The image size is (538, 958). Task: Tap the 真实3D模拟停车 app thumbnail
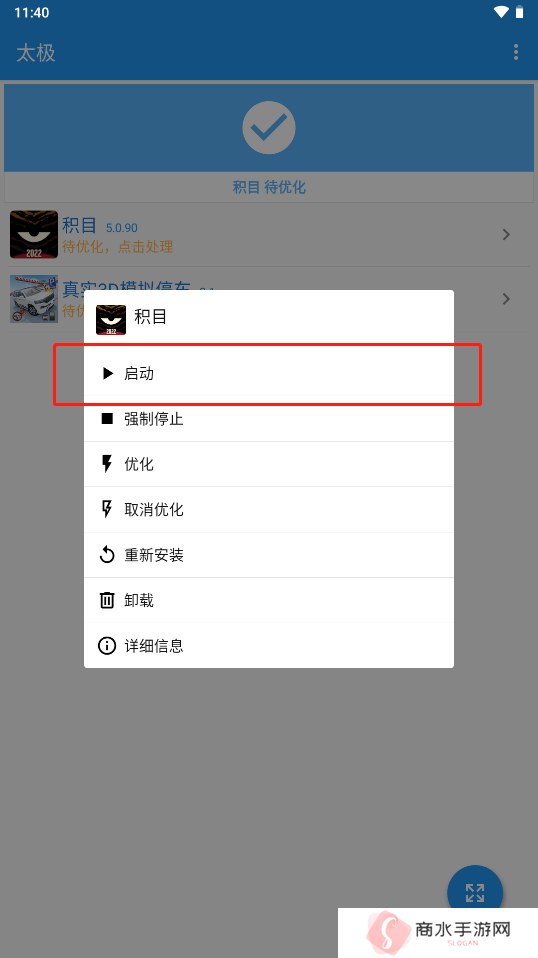coord(34,299)
